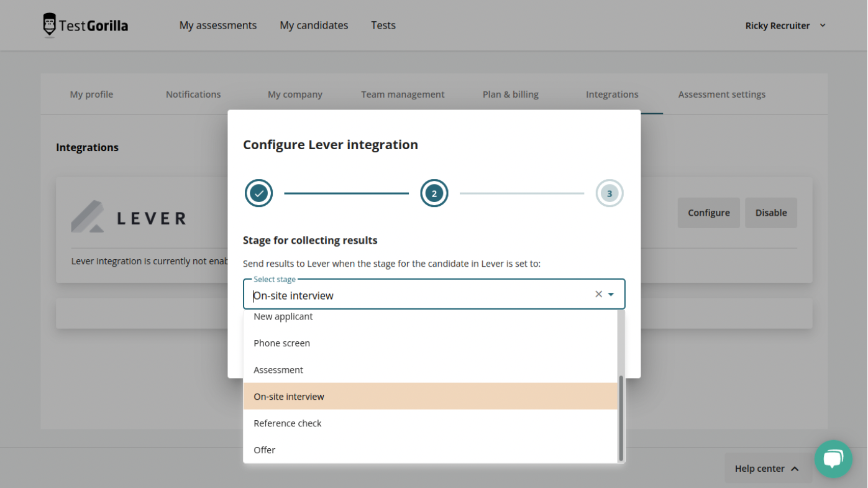868x488 pixels.
Task: Click step three circle in the wizard
Action: 609,193
